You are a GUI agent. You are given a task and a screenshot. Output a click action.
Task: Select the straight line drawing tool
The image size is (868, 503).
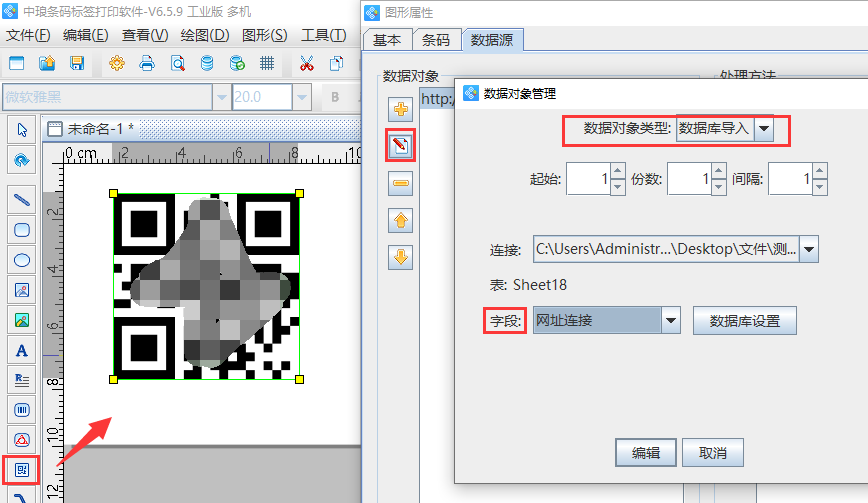click(x=22, y=200)
